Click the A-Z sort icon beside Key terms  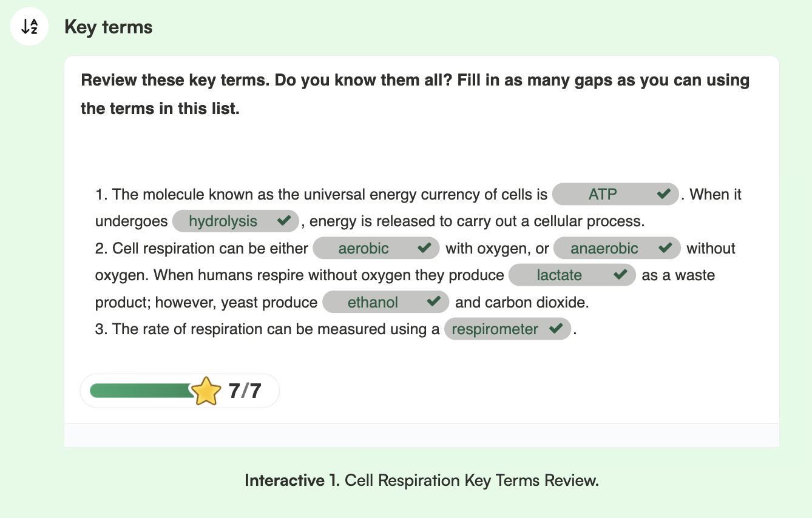click(29, 27)
